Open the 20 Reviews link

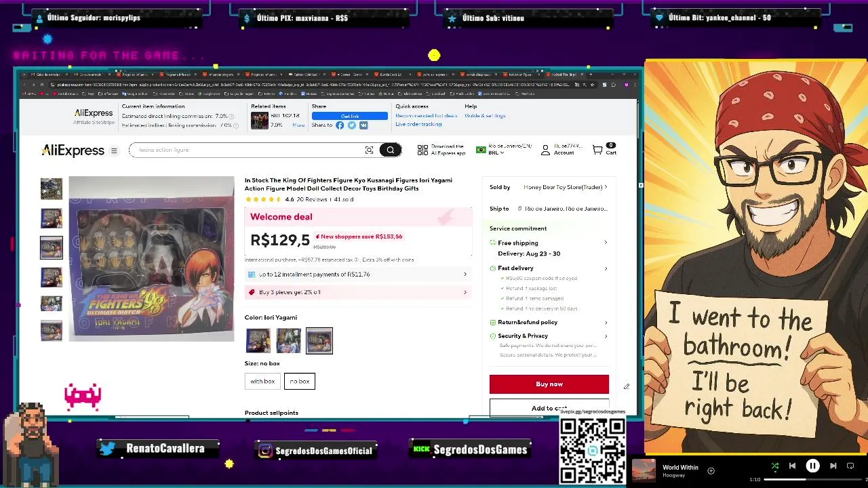coord(312,199)
